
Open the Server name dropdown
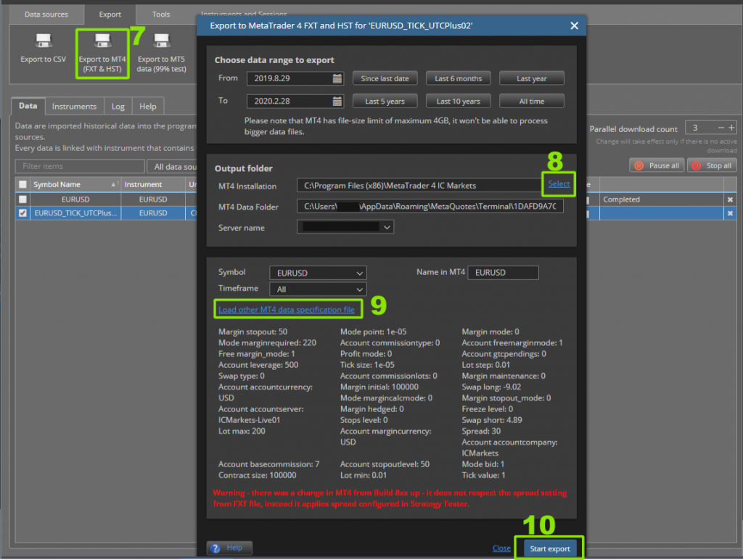345,228
